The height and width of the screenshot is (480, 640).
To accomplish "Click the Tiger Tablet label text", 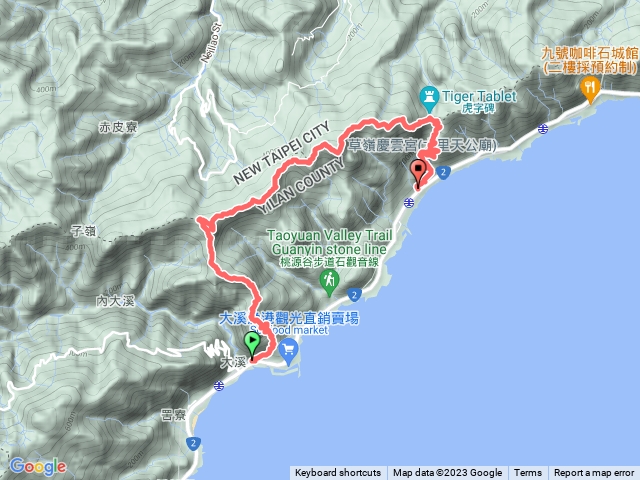I will tap(480, 97).
